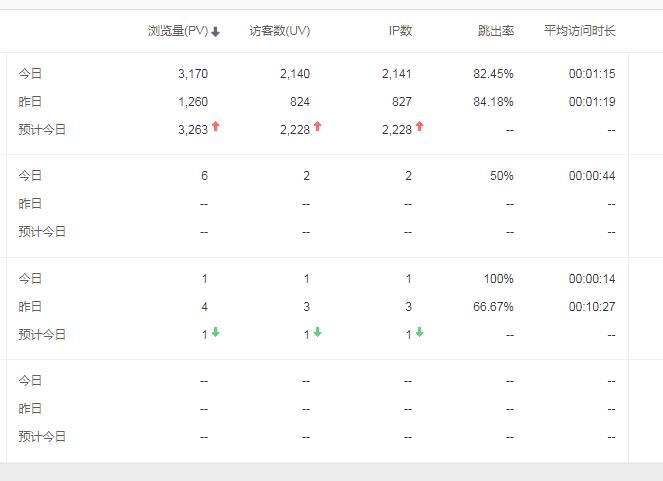This screenshot has height=481, width=663.
Task: Click green down arrow in PV forecast row
Action: pos(215,332)
